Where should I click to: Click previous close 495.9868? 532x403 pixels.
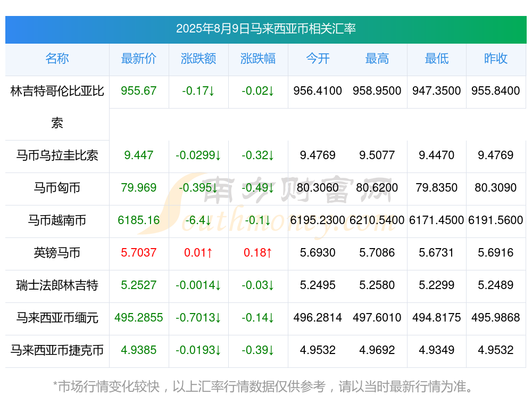496,317
